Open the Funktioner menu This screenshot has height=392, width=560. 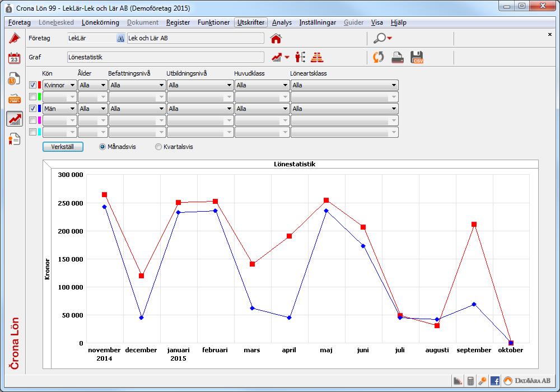click(213, 22)
